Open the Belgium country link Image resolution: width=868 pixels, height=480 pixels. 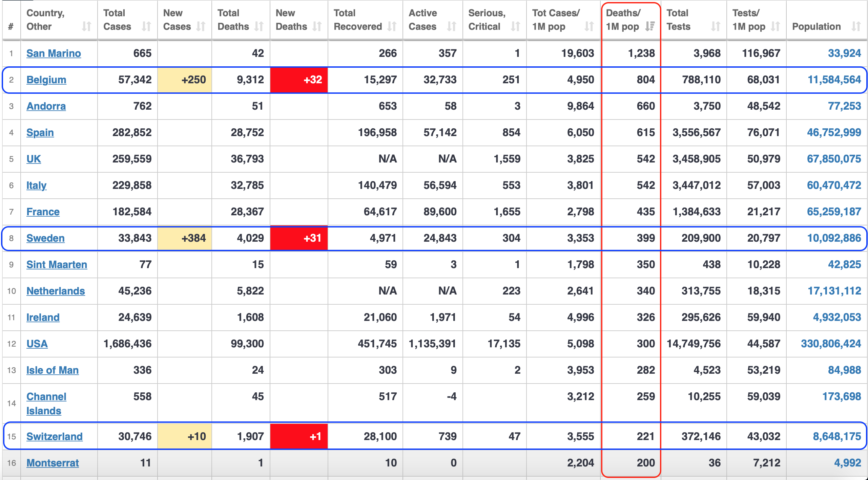click(x=46, y=80)
